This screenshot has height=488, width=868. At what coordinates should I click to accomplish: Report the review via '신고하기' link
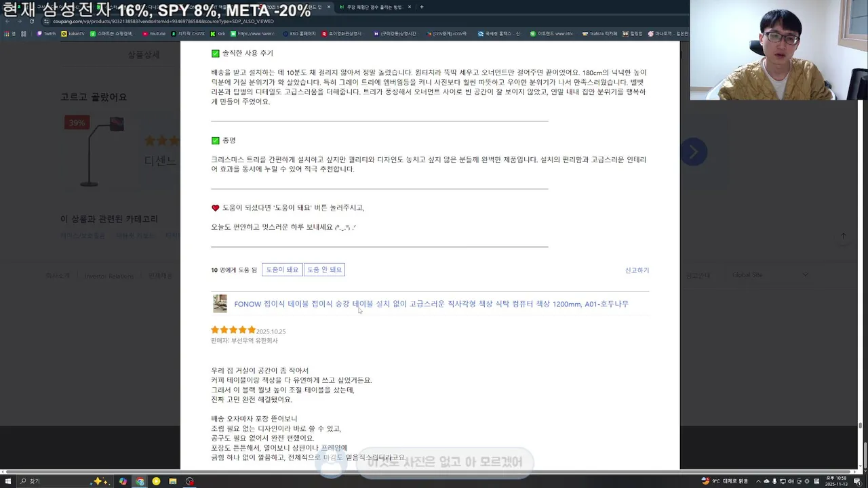(637, 270)
